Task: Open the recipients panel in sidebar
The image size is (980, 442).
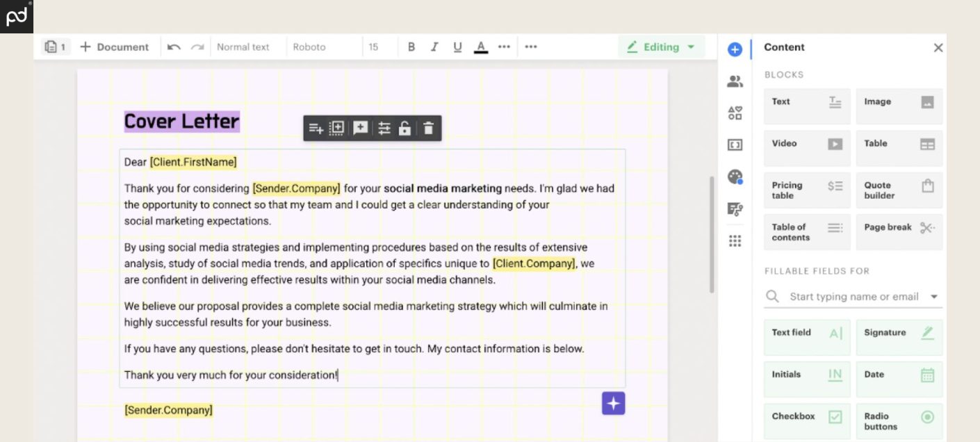Action: [735, 81]
